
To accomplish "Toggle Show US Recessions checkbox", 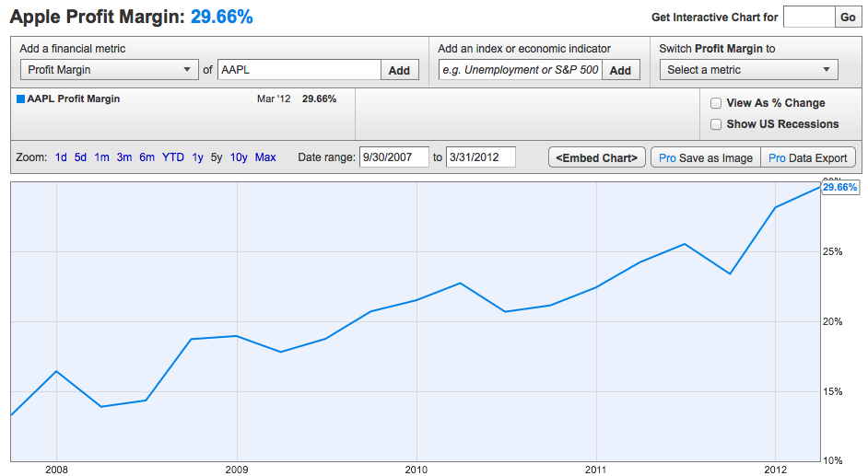I will tap(716, 124).
